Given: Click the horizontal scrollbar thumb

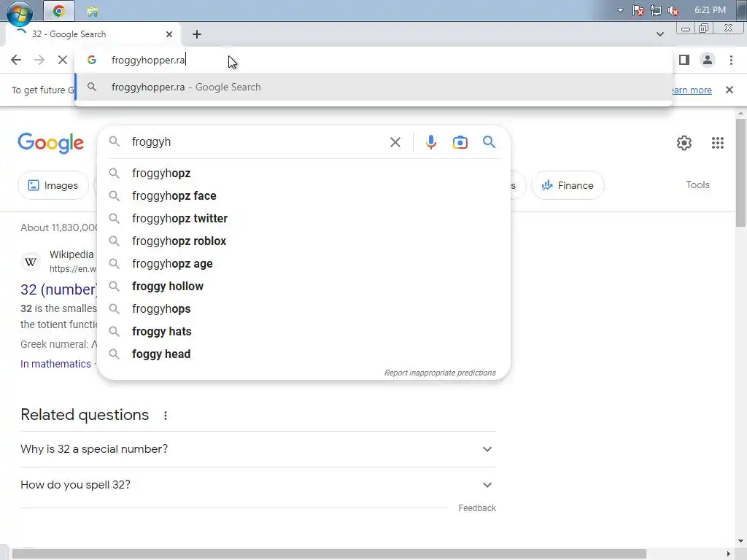Looking at the screenshot, I should [x=329, y=554].
